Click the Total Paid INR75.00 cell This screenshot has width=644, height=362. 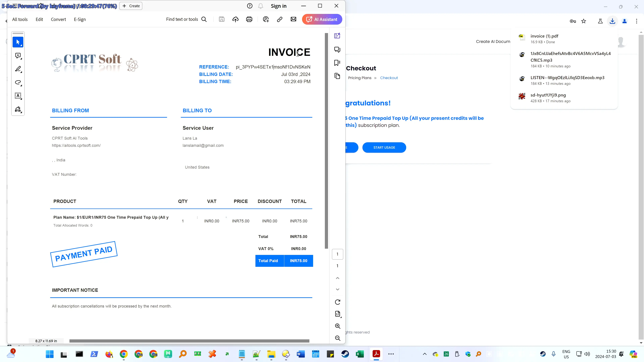[299, 261]
